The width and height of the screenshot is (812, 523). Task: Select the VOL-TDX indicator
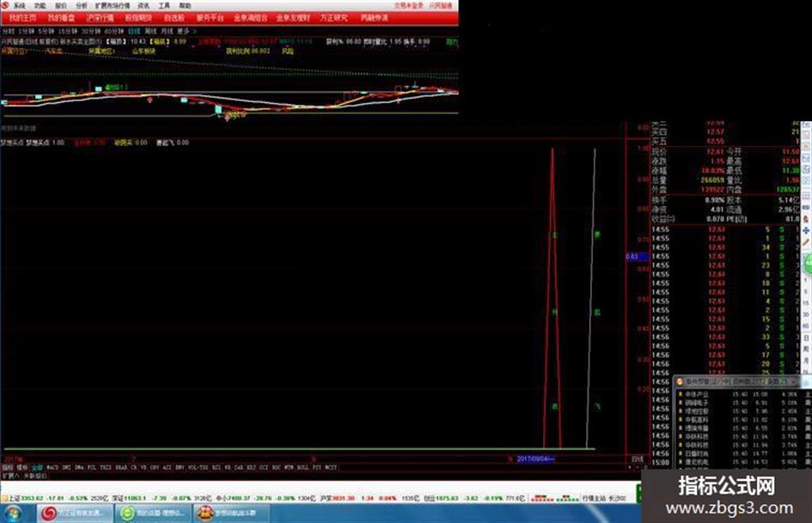tap(198, 467)
